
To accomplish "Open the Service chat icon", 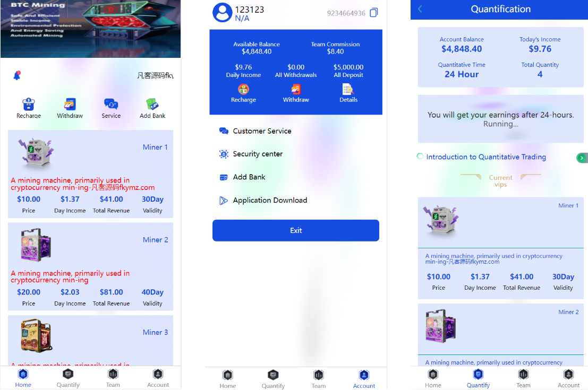I will click(111, 104).
